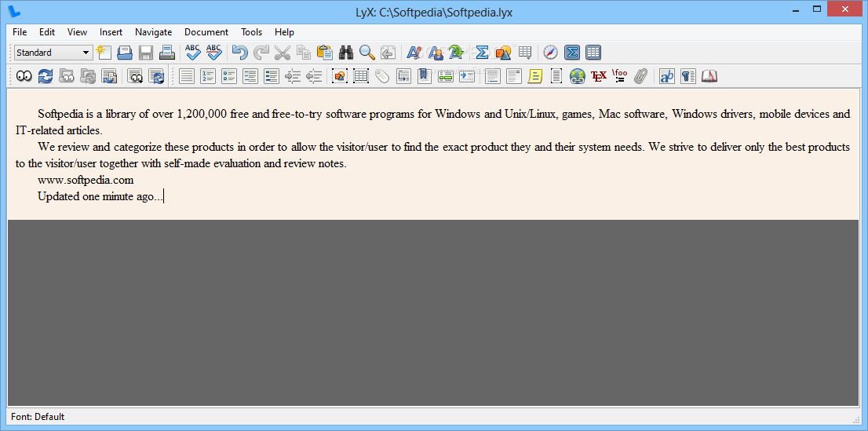Update the output with the blue refresh icon

(x=45, y=76)
